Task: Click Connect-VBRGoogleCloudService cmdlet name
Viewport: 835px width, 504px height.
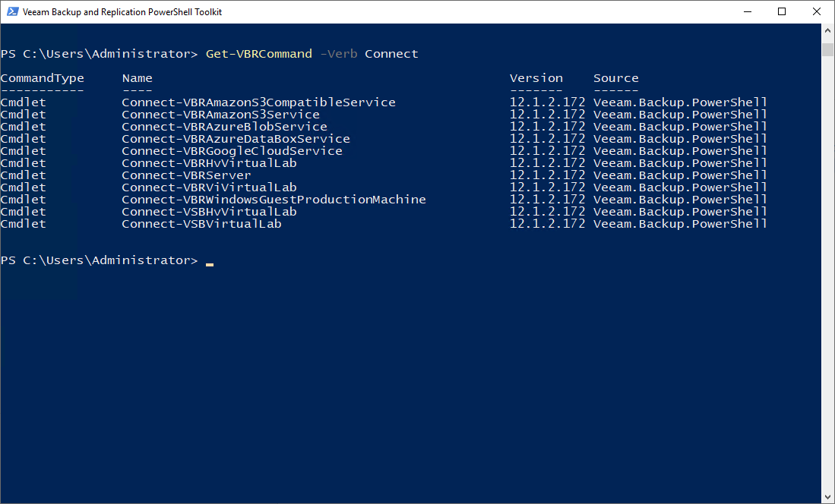Action: click(x=232, y=151)
